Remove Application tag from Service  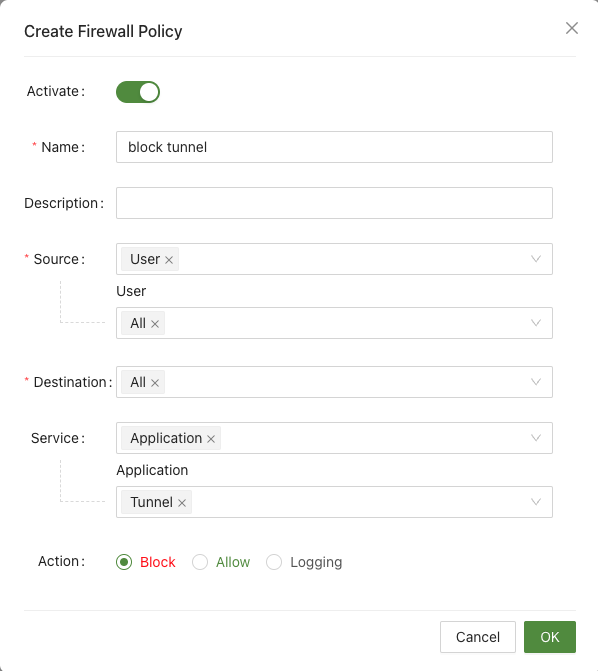pyautogui.click(x=211, y=439)
